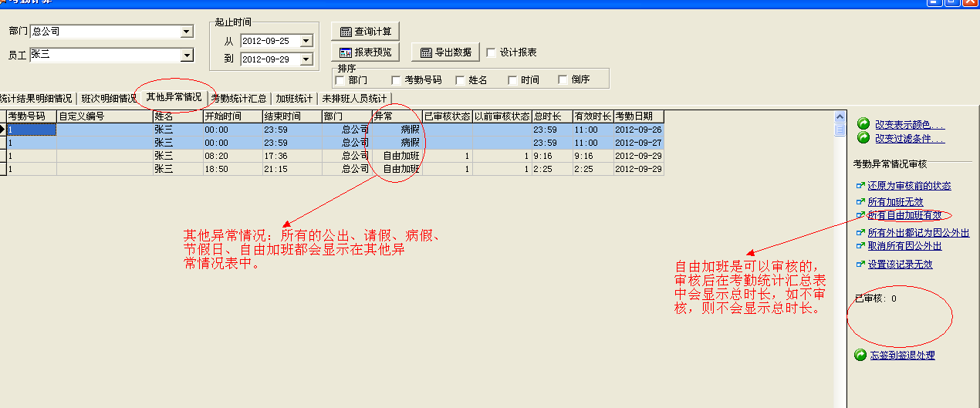Click the 报表预览 preview icon
The height and width of the screenshot is (408, 980).
coord(346,52)
